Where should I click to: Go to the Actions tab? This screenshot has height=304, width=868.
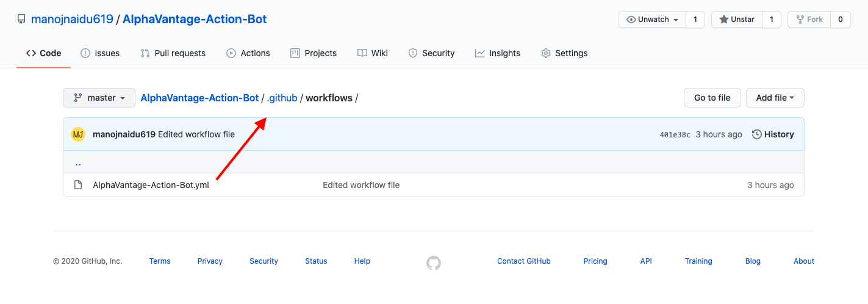click(x=248, y=53)
